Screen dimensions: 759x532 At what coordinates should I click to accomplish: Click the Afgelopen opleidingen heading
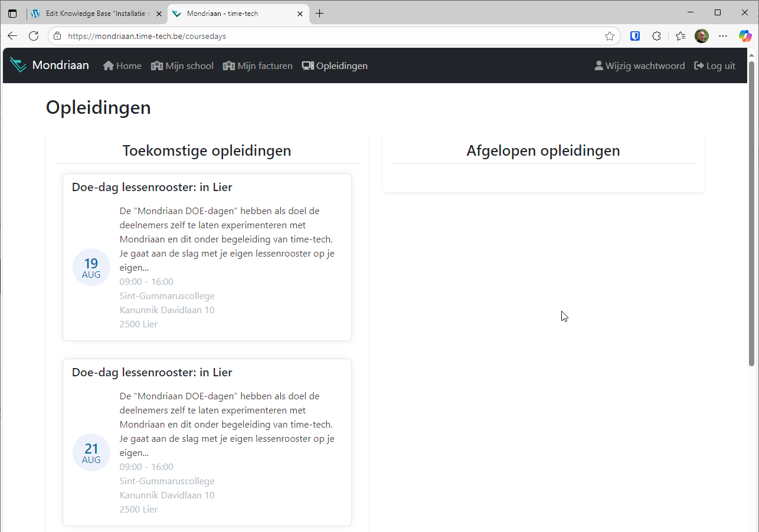tap(543, 150)
